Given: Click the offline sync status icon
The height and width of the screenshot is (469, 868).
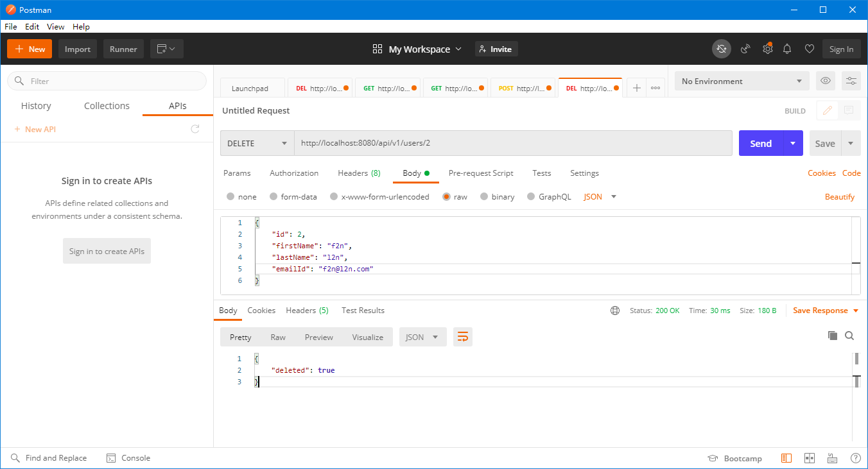Looking at the screenshot, I should coord(722,49).
